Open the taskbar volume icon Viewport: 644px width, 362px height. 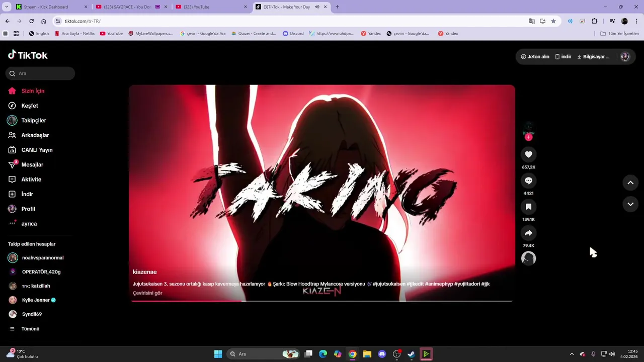click(612, 354)
